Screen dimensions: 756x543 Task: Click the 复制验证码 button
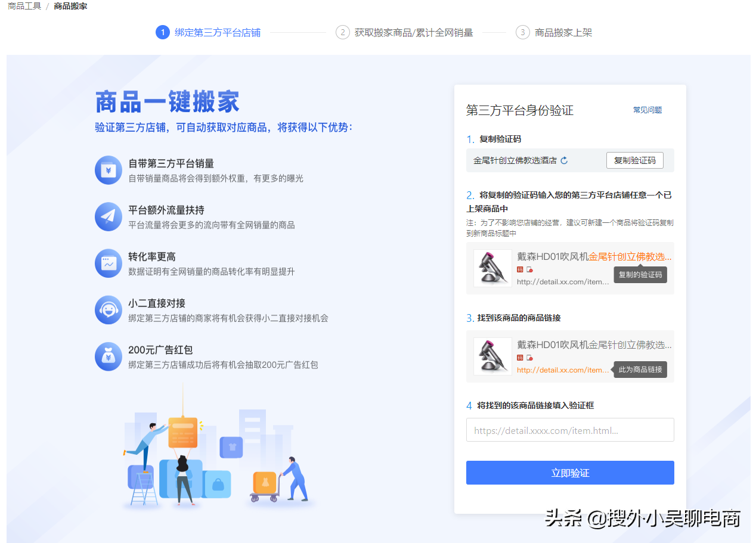tap(634, 160)
